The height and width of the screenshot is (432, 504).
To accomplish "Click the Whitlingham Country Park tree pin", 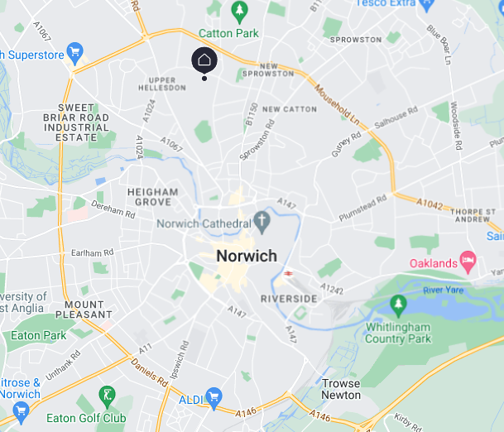I will tap(398, 306).
